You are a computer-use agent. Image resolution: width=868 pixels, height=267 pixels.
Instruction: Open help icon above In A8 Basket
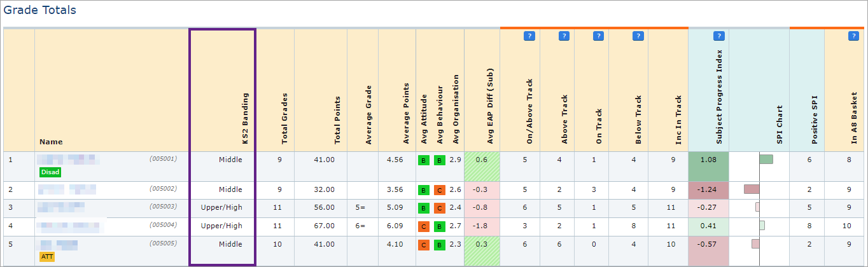pyautogui.click(x=853, y=36)
